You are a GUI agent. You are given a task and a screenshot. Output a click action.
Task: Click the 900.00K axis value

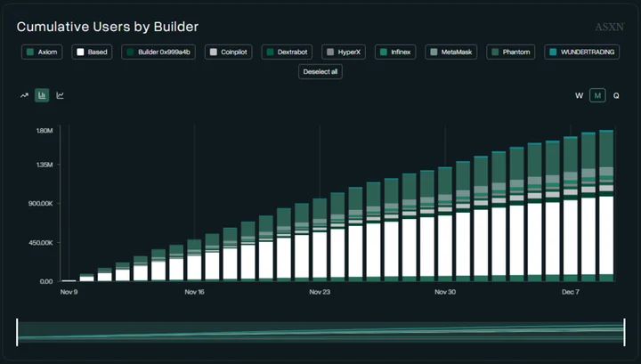[x=40, y=204]
